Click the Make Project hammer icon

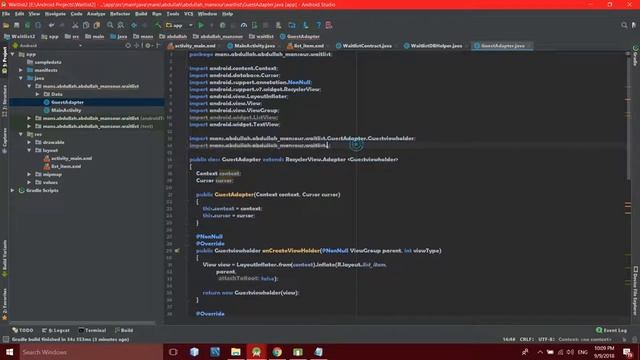(158, 25)
